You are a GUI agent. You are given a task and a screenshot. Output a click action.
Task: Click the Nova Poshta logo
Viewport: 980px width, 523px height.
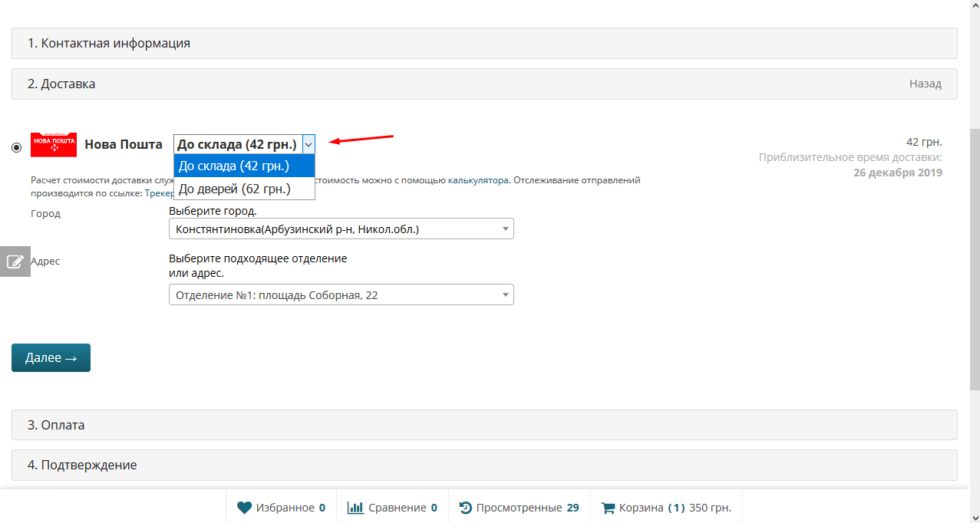(x=54, y=144)
